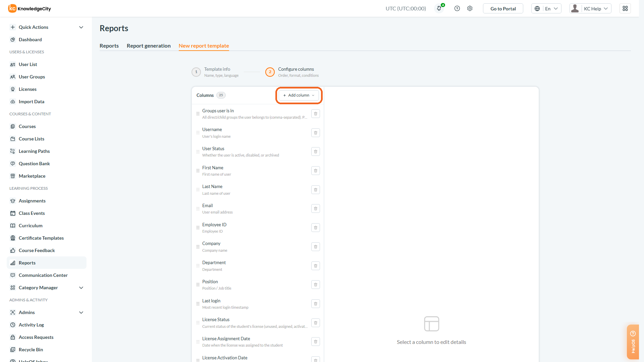This screenshot has height=362, width=644.
Task: Open the KC Help account menu
Action: click(590, 8)
